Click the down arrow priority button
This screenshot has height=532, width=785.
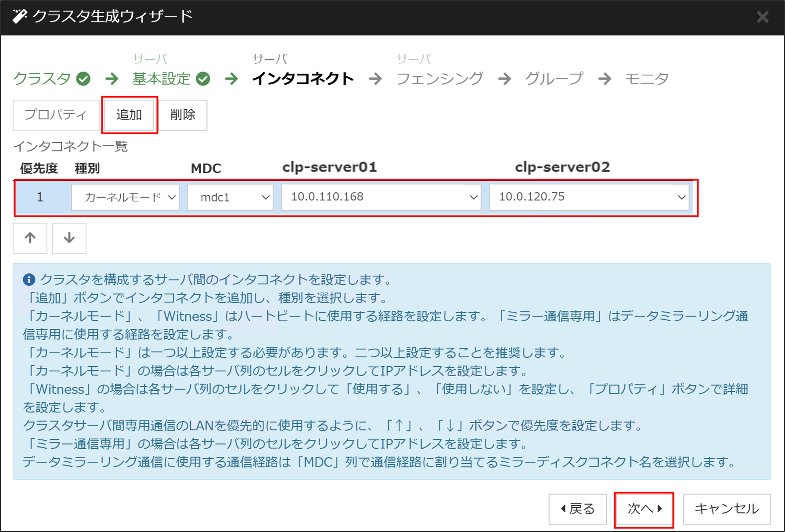point(69,238)
